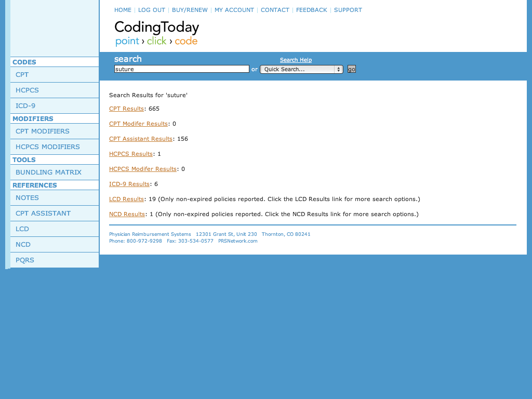Click the 'Fax: 303-534-0577' footer text
Screen dimensions: 532x399
coord(190,241)
